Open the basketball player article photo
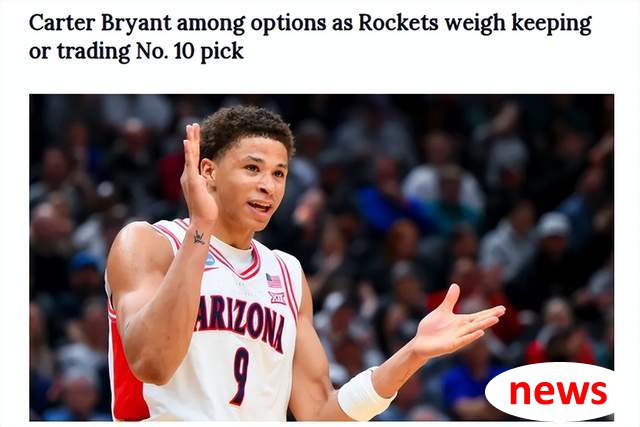The width and height of the screenshot is (640, 427). click(321, 258)
